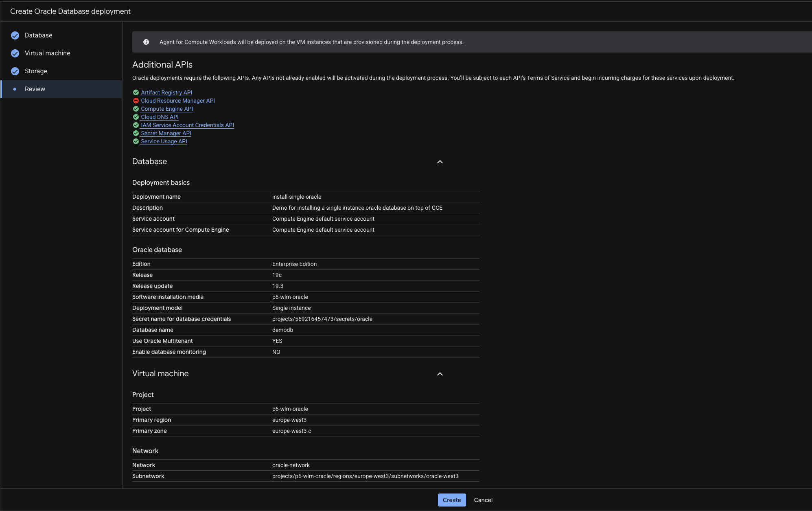Click the Create button
This screenshot has height=511, width=812.
pos(452,500)
